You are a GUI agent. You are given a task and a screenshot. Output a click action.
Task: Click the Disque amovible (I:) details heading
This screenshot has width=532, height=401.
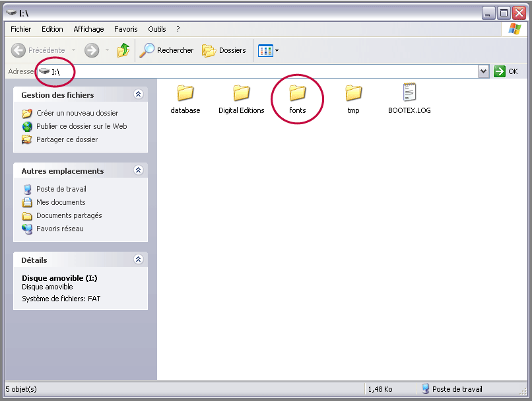coord(59,278)
